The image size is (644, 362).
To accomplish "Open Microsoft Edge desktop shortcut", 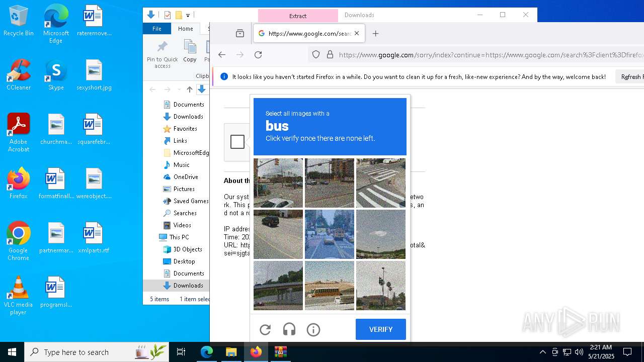I will (x=56, y=24).
